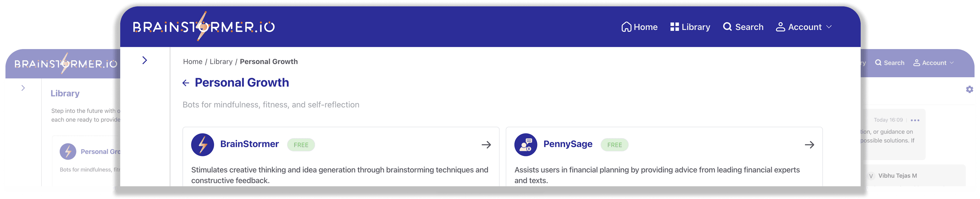Expand the sidebar using the chevron arrow
Screen dimensions: 980x199
pyautogui.click(x=145, y=60)
